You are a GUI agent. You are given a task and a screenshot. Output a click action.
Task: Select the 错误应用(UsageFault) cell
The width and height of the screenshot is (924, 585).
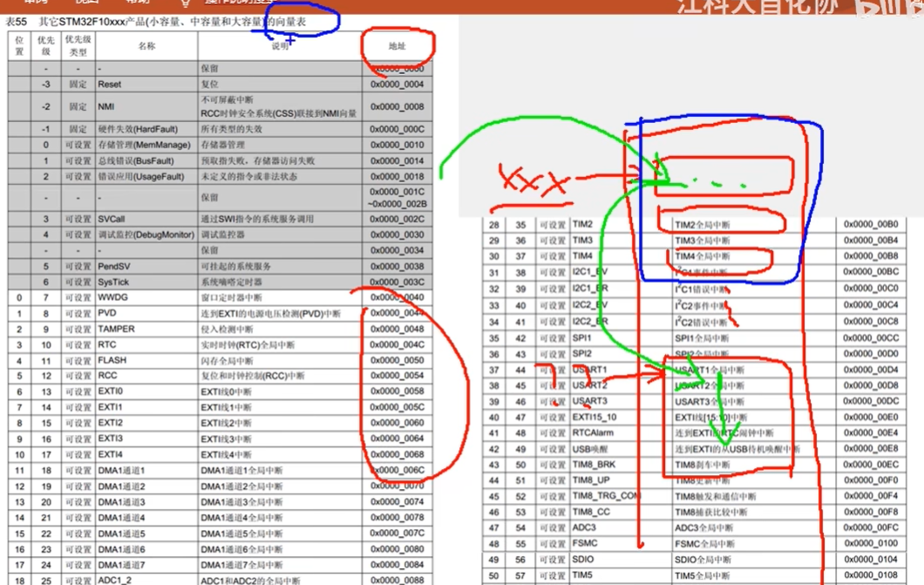[146, 177]
